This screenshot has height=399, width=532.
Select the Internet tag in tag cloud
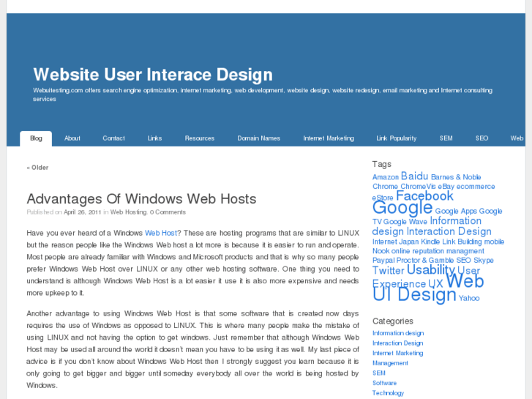(385, 242)
